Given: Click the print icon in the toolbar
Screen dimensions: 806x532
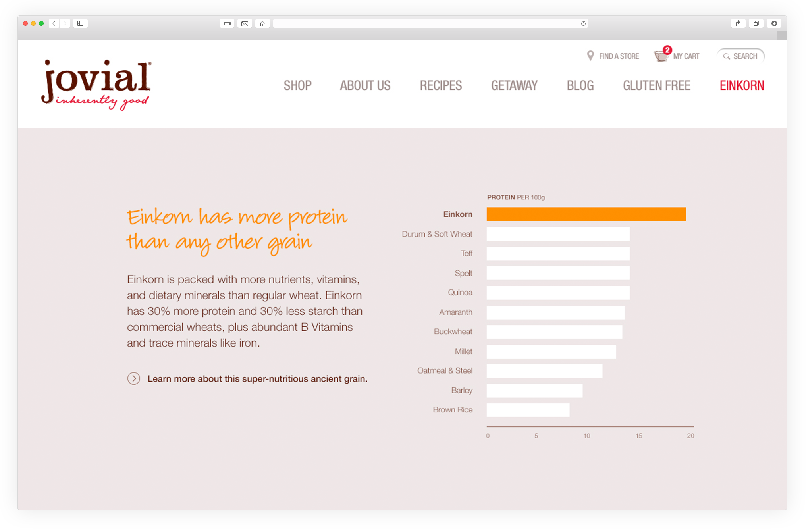Looking at the screenshot, I should 227,23.
